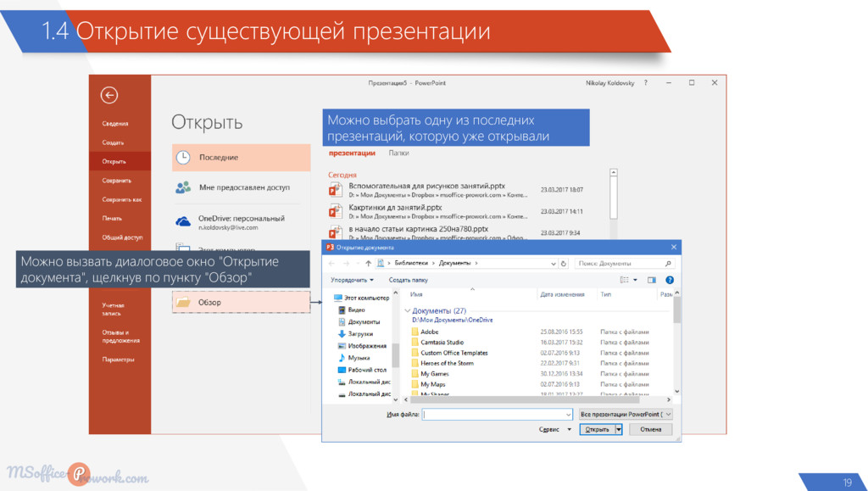The width and height of the screenshot is (868, 491).
Task: Open the Печать section
Action: click(x=112, y=218)
